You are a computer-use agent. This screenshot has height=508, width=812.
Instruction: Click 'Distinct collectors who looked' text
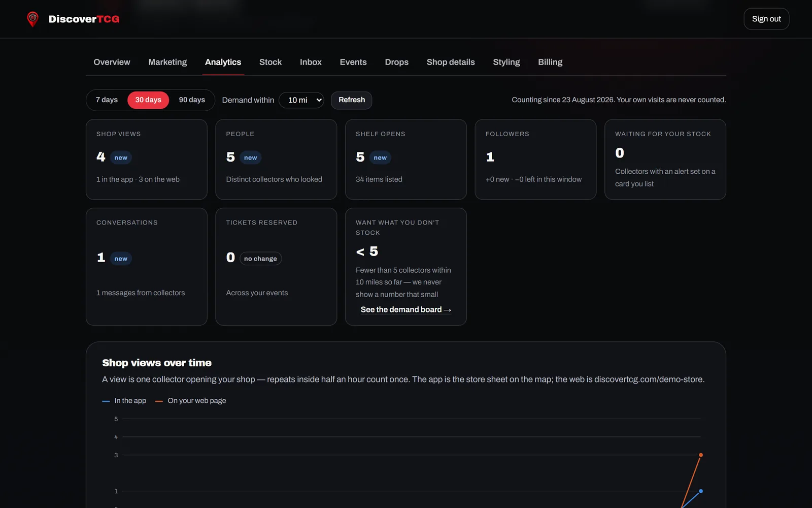(274, 179)
